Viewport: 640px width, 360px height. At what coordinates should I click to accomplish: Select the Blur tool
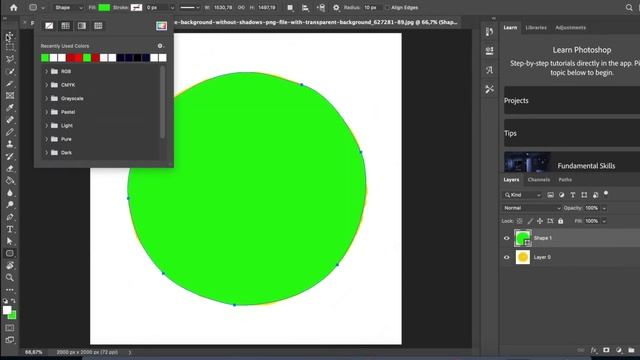(x=9, y=193)
